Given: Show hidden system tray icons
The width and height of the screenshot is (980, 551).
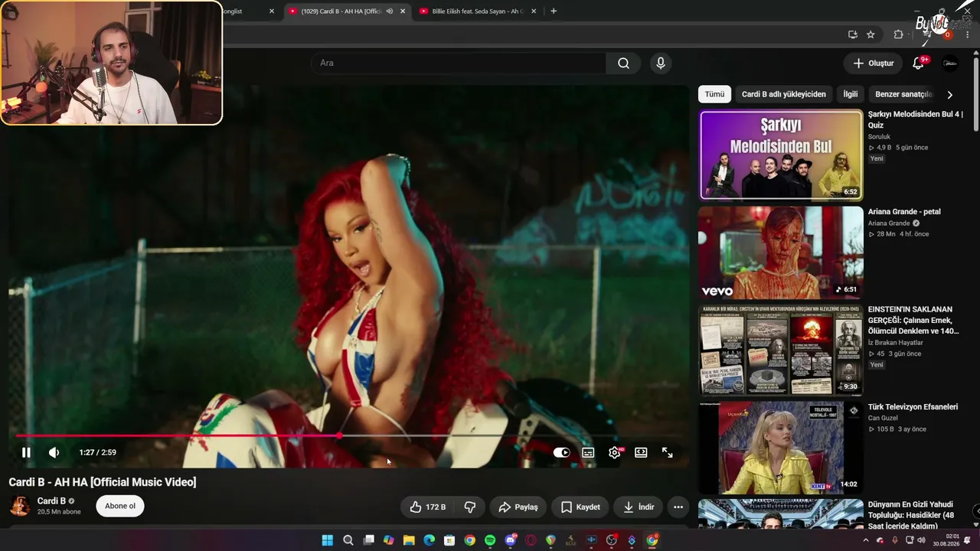Looking at the screenshot, I should (866, 540).
